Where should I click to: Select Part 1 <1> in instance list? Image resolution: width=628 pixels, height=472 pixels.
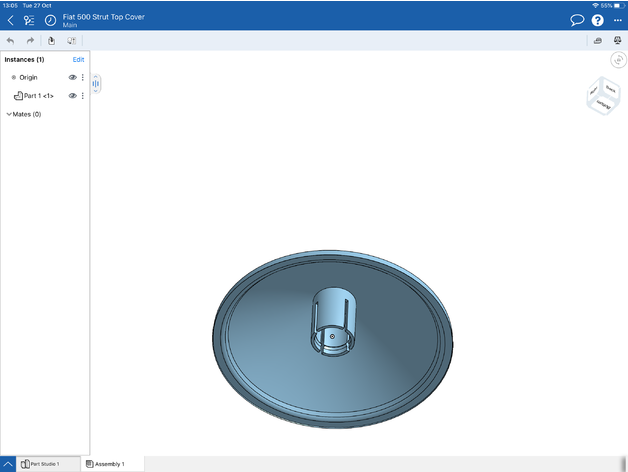point(45,96)
